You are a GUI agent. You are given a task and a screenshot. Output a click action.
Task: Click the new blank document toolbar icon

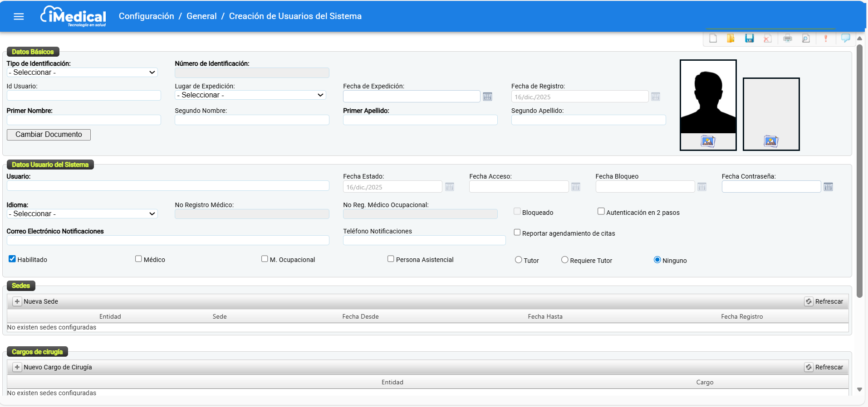pos(713,39)
